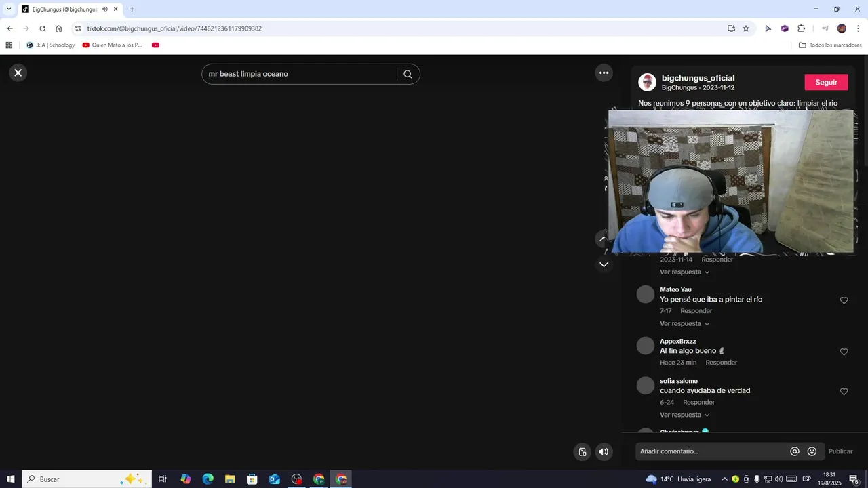
Task: View site information icon in address bar
Action: pyautogui.click(x=78, y=28)
